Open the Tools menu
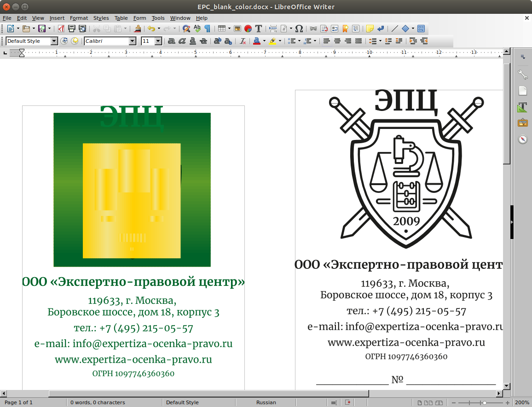This screenshot has height=407, width=532. (x=158, y=18)
